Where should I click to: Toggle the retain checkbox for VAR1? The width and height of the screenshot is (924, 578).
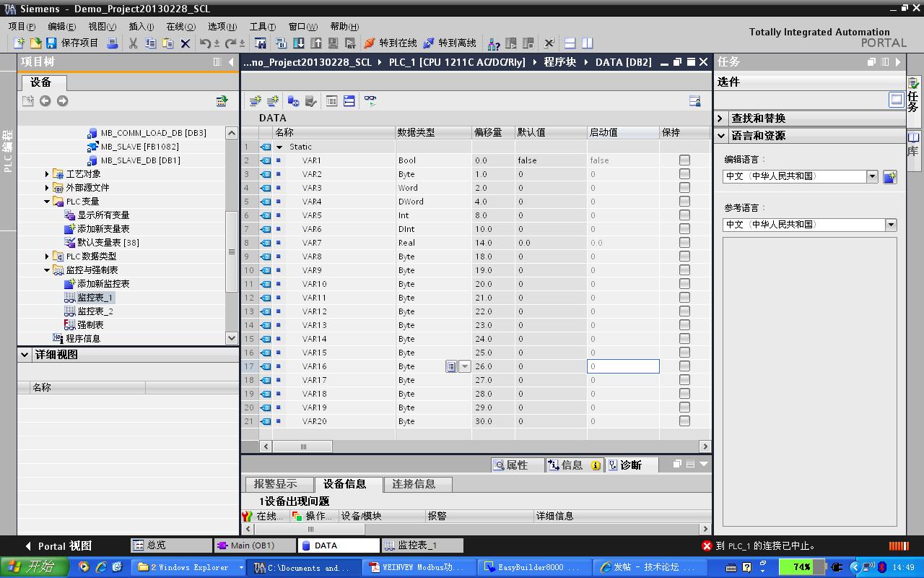tap(684, 160)
